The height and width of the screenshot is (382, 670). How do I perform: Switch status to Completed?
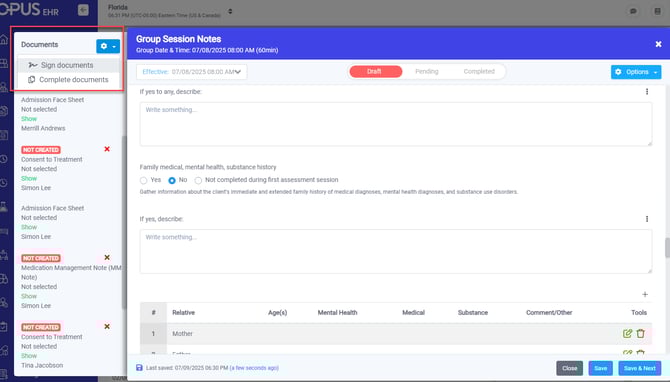point(479,71)
